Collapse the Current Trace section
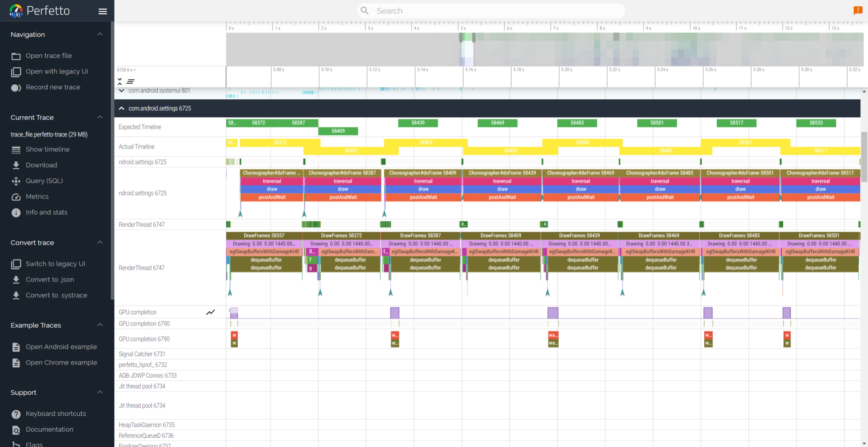The width and height of the screenshot is (868, 447). pyautogui.click(x=100, y=117)
